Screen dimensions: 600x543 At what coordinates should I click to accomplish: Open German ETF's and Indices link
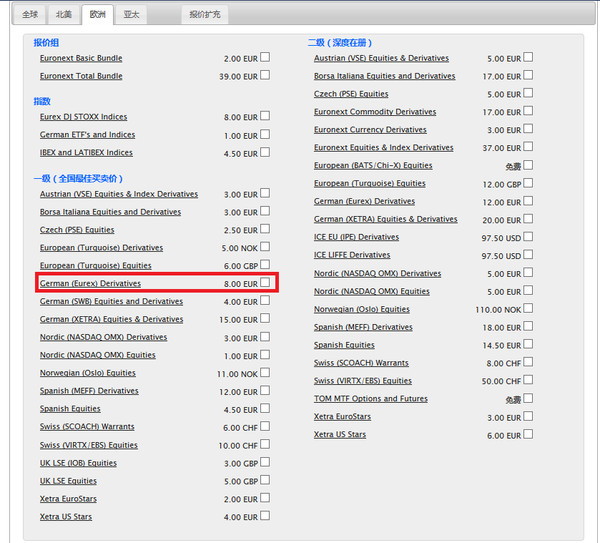tap(88, 135)
